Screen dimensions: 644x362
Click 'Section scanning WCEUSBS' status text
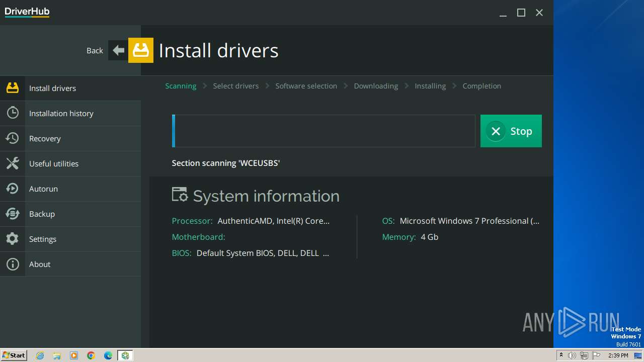tap(225, 163)
